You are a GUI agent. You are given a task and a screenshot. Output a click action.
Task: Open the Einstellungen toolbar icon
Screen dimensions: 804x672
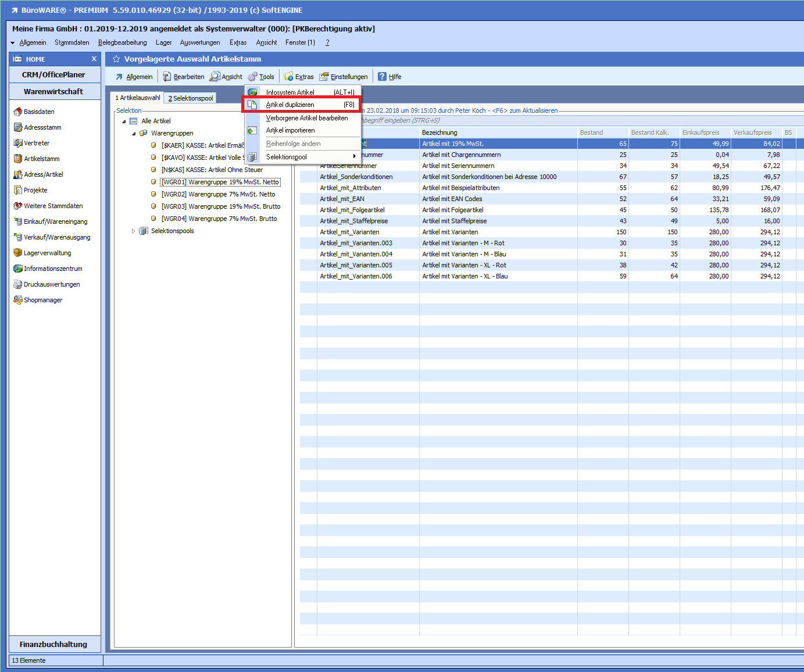pyautogui.click(x=324, y=77)
